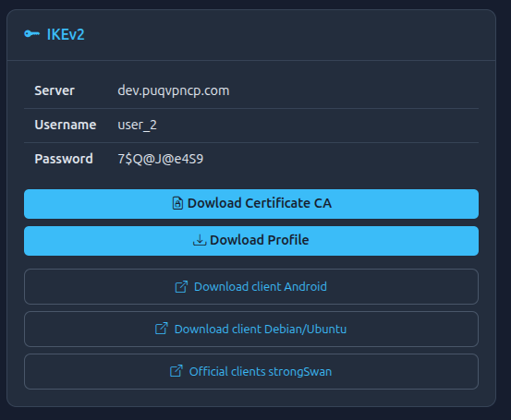Click the key icon beside IKEv2
Viewport: 511px width, 420px height.
32,34
